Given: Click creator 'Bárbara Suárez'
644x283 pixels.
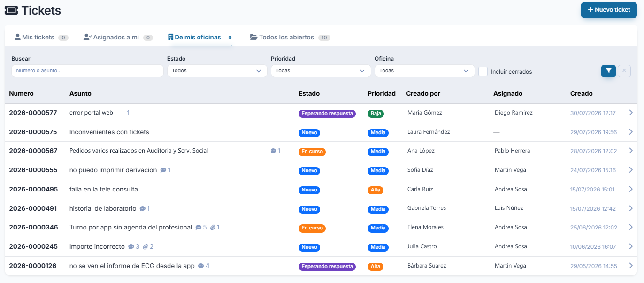Looking at the screenshot, I should pos(427,266).
